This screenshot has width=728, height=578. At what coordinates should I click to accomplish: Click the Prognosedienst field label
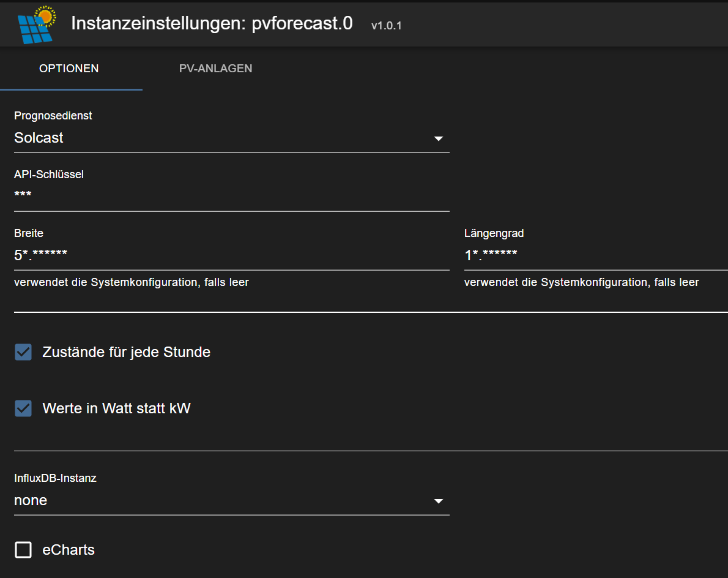pos(53,116)
